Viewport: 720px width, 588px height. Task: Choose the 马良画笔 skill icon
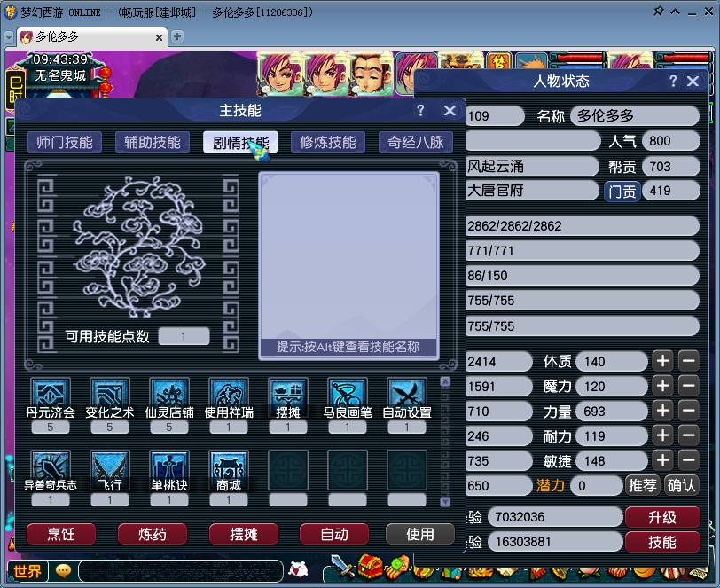[348, 396]
